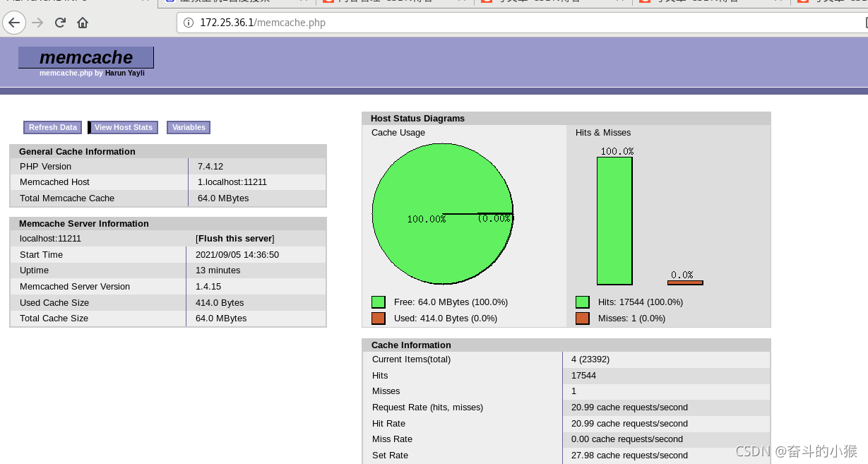
Task: Click the Start Time row label
Action: point(41,255)
